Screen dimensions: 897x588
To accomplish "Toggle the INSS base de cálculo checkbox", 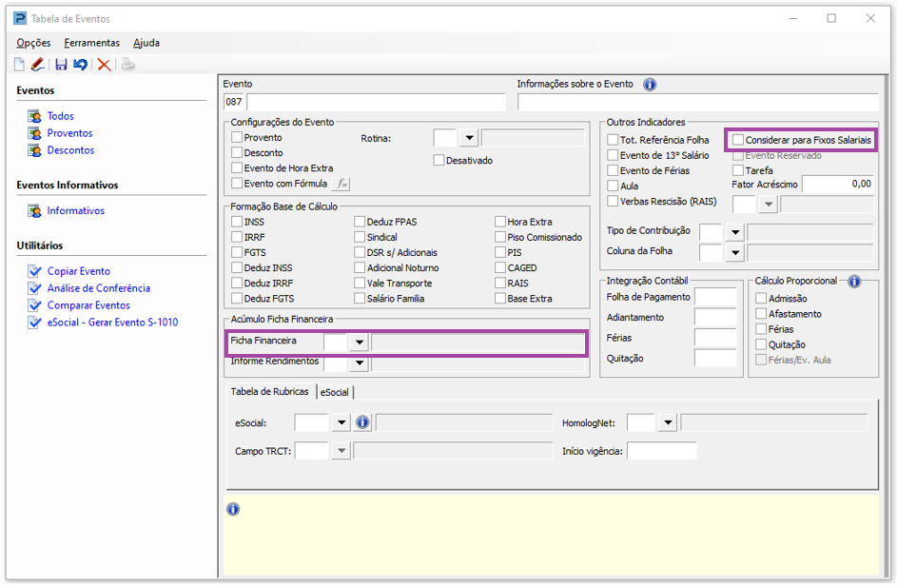I will tap(238, 223).
